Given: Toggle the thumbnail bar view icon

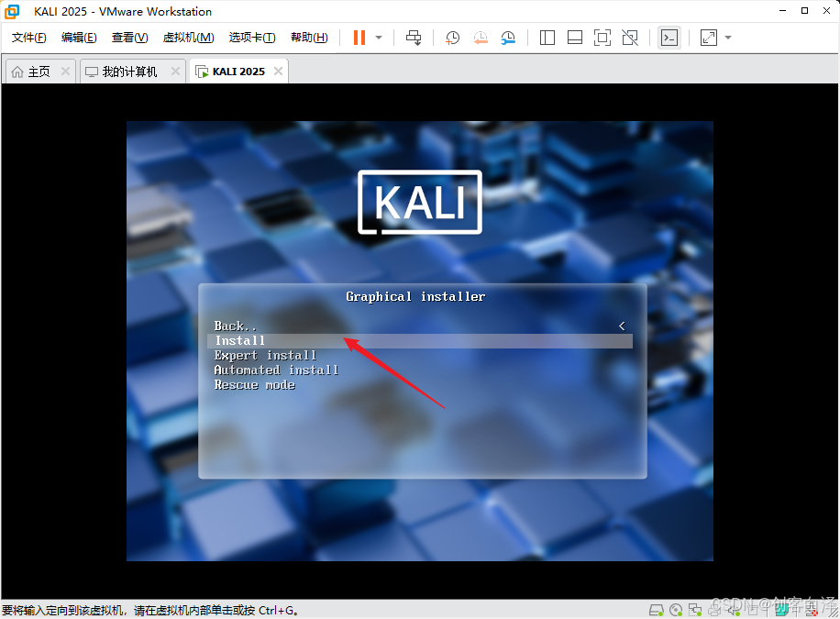Looking at the screenshot, I should pos(575,38).
